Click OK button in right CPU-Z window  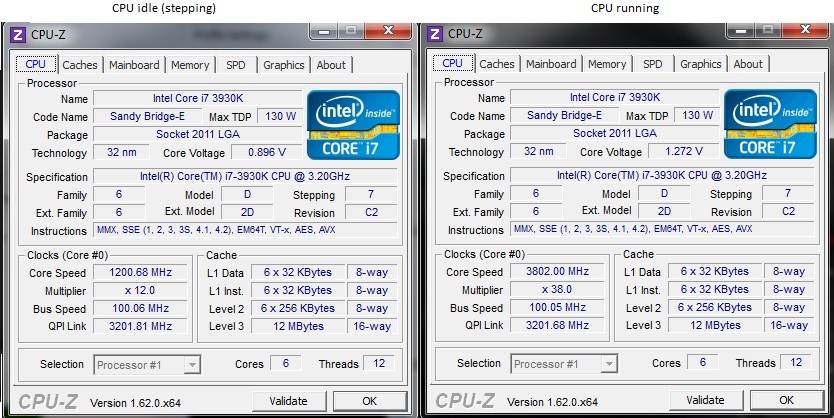[787, 400]
